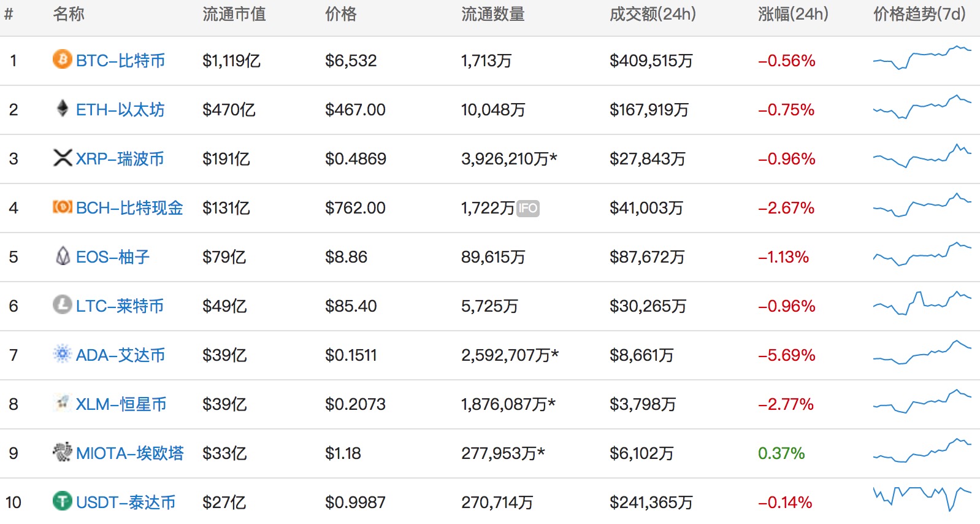Screen dimensions: 980x524
Task: Click the Stellar XLM rocket icon
Action: [x=62, y=403]
